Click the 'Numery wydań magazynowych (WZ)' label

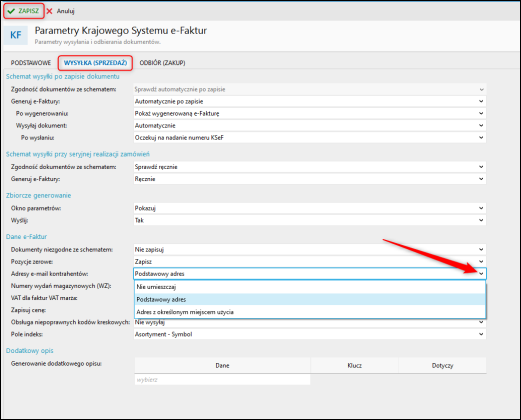[61, 286]
